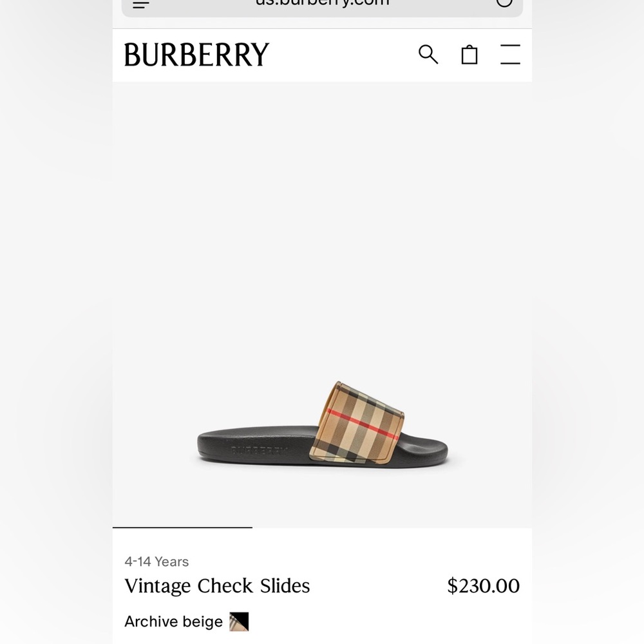Click the Vintage Check Slides product title
Screen dimensions: 644x644
[x=217, y=586]
